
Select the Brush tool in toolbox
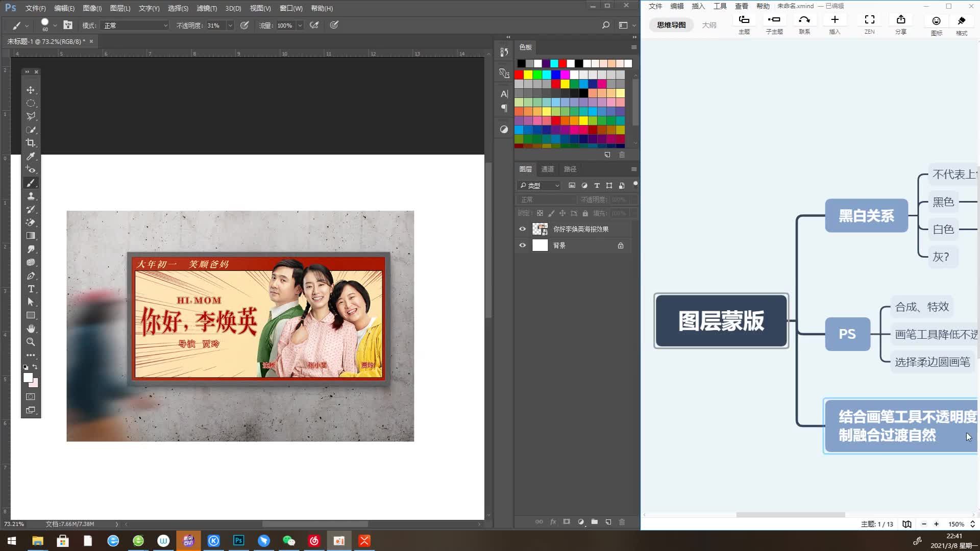[x=31, y=183]
